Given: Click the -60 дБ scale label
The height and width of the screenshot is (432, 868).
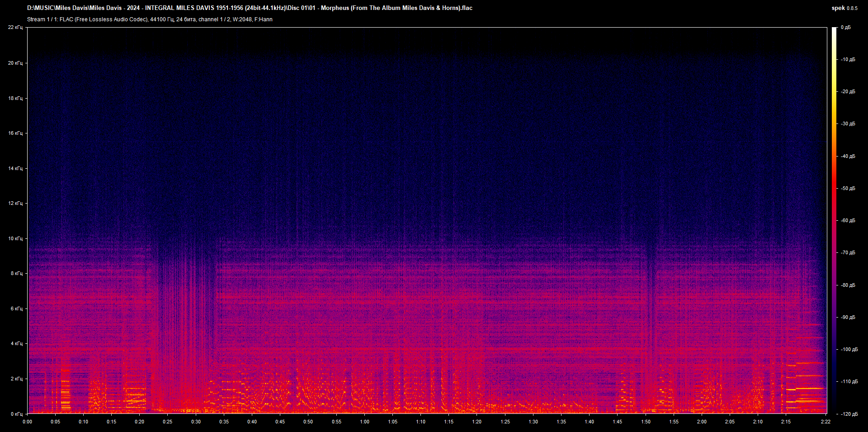Looking at the screenshot, I should click(x=848, y=221).
